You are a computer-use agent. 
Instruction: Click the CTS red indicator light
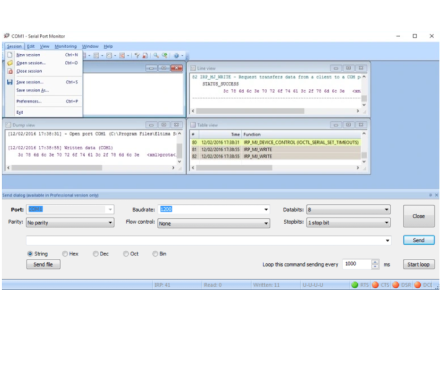[x=375, y=285]
